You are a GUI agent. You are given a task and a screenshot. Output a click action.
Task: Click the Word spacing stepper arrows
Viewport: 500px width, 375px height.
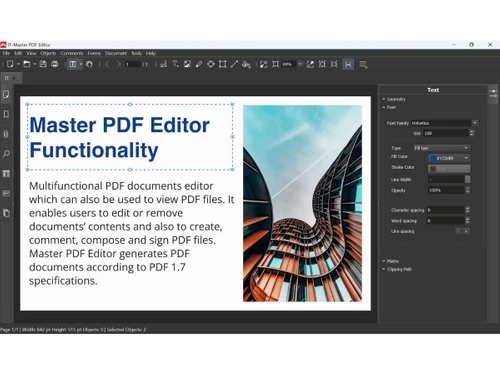(x=467, y=221)
